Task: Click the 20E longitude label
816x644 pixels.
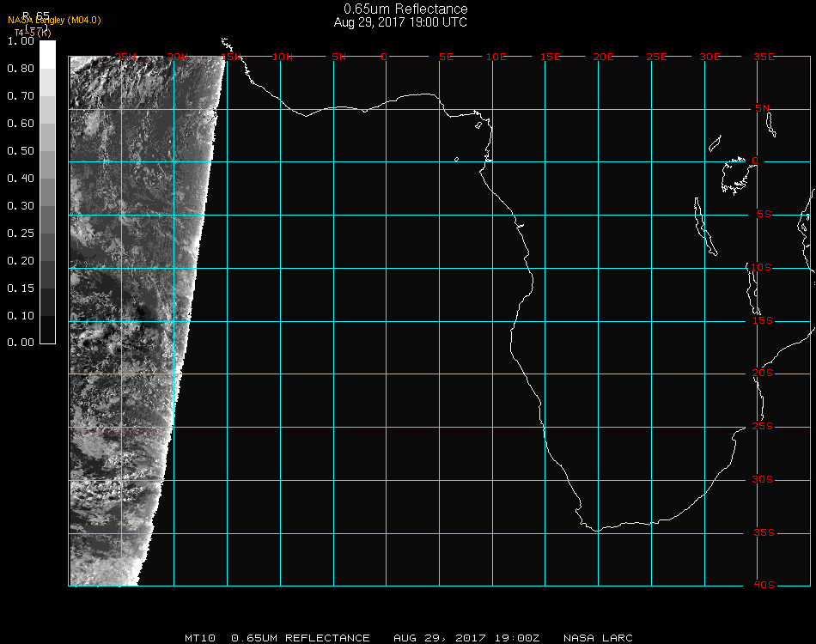Action: 603,57
